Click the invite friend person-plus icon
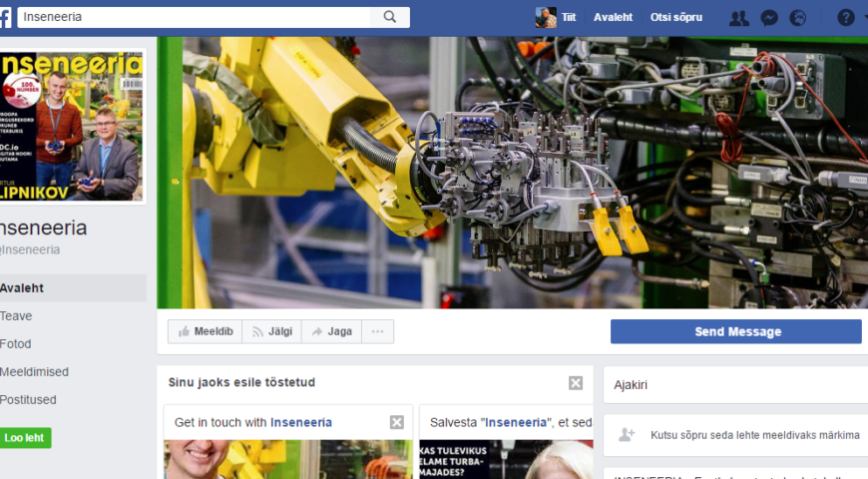Screen dimensions: 868x479 click(627, 435)
